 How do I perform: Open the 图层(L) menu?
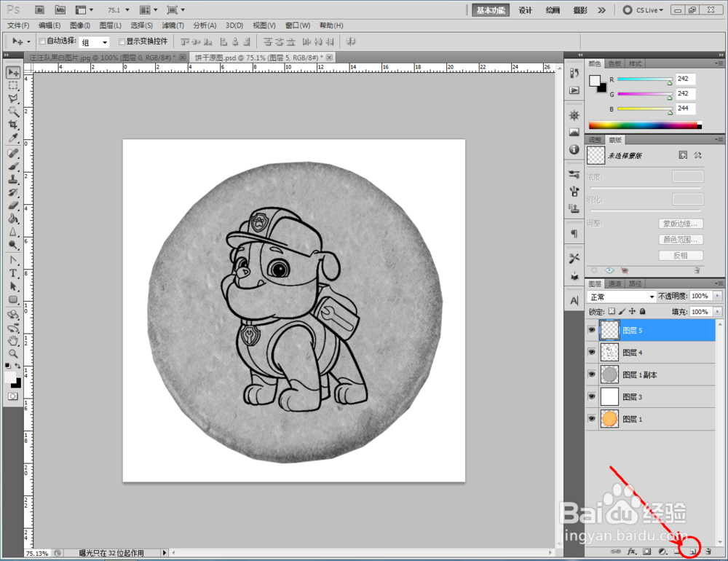click(111, 25)
